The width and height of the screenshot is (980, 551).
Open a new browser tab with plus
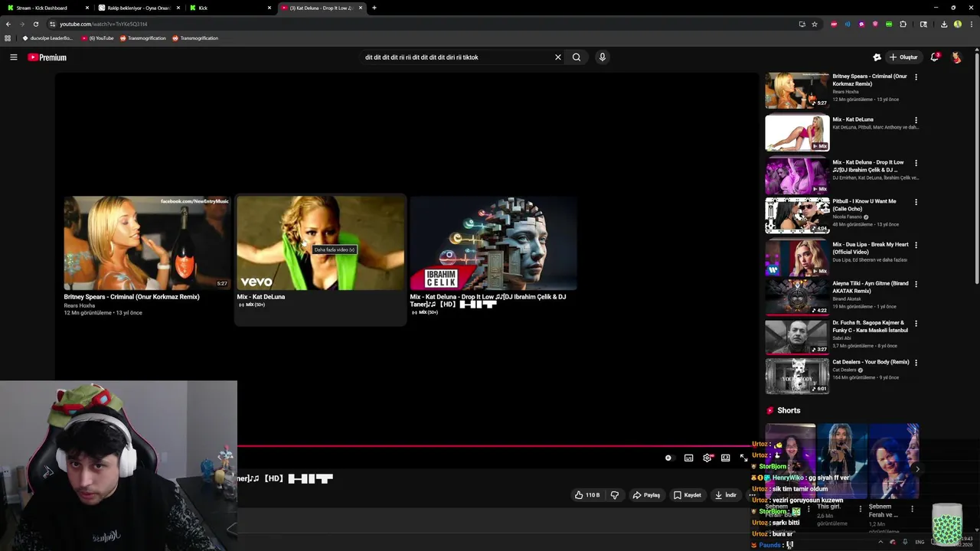374,8
